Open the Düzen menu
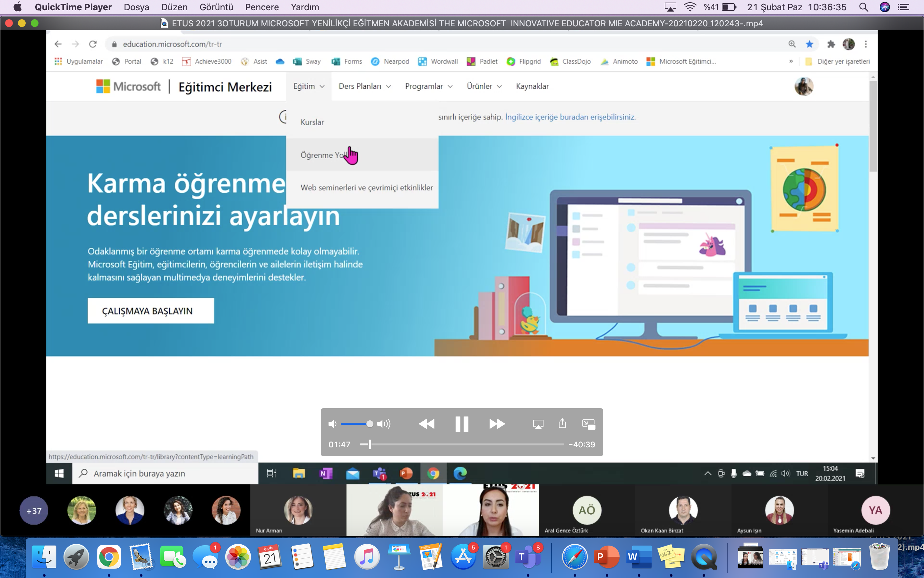Image resolution: width=924 pixels, height=578 pixels. (x=174, y=7)
